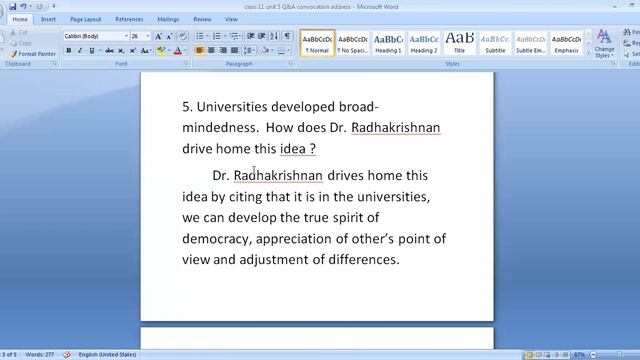Click the Format Painter button
640x360 pixels.
click(x=33, y=54)
